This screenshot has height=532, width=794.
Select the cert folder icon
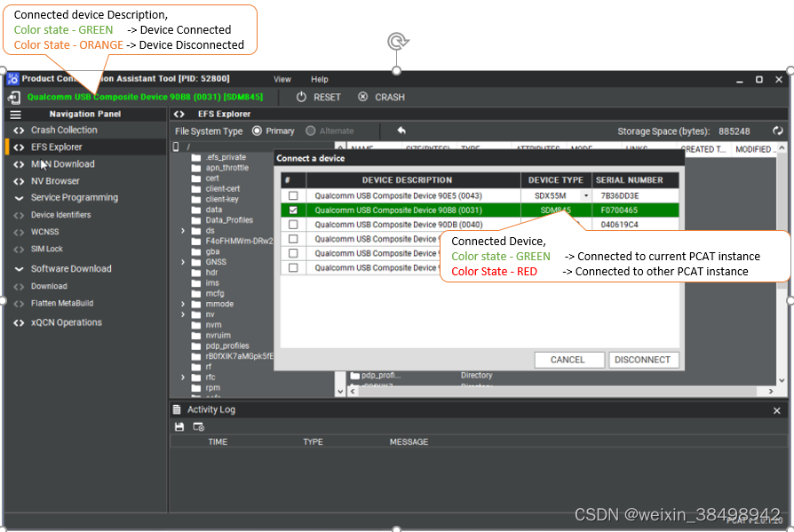tap(196, 179)
